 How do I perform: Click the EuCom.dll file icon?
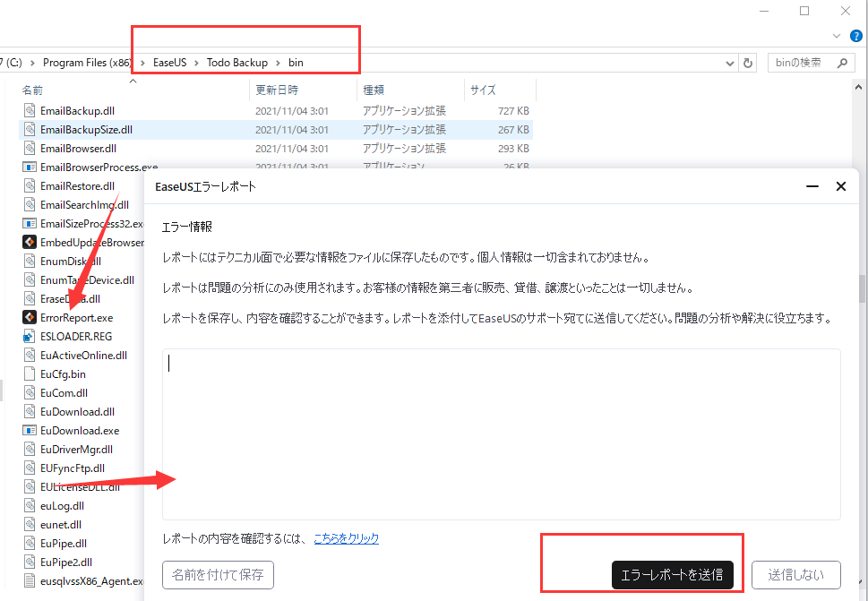click(30, 393)
